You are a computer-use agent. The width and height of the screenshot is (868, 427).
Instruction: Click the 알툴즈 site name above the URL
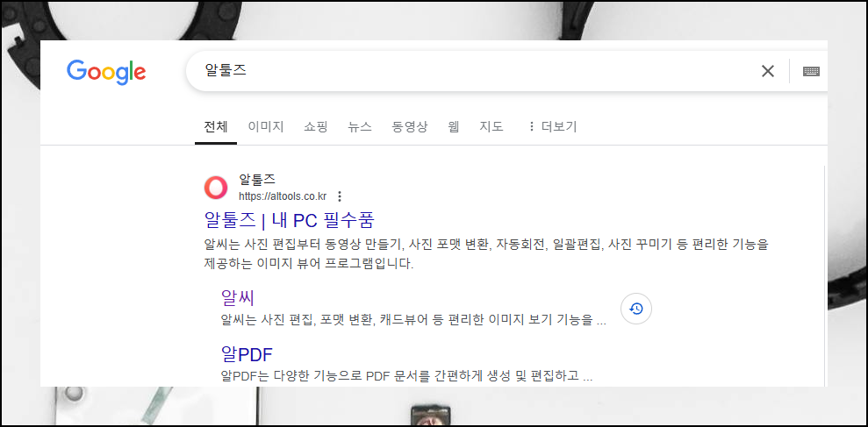point(257,179)
